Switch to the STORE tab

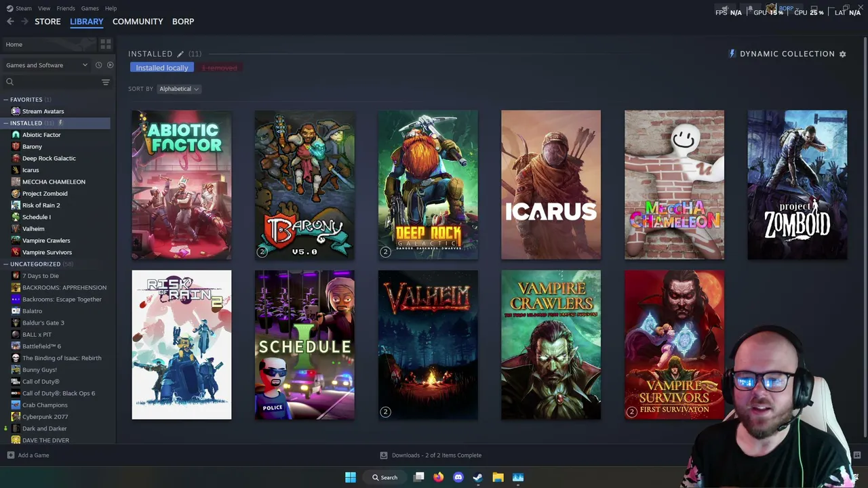tap(47, 22)
